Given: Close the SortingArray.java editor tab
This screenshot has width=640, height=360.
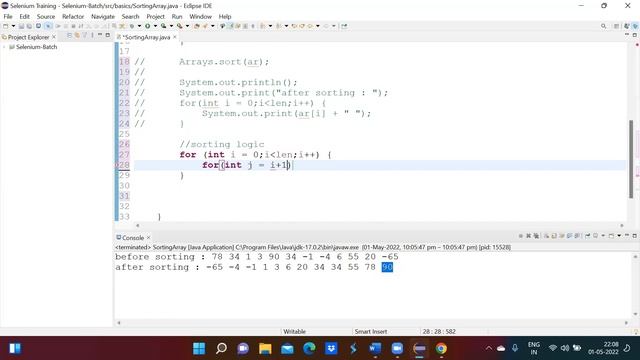Looking at the screenshot, I should pos(175,37).
